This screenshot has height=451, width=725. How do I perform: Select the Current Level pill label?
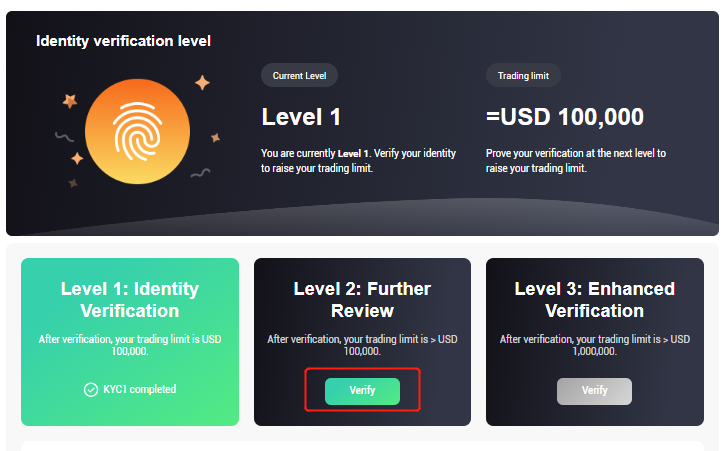click(299, 75)
